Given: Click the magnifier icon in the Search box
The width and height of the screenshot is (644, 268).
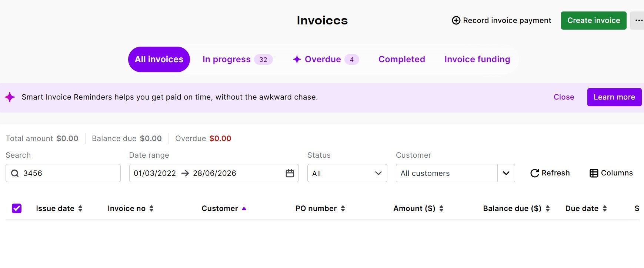Looking at the screenshot, I should pos(15,173).
